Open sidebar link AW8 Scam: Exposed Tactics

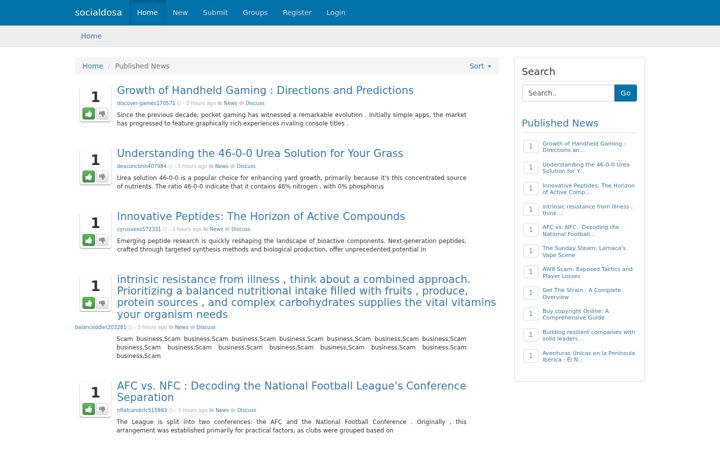pyautogui.click(x=587, y=273)
